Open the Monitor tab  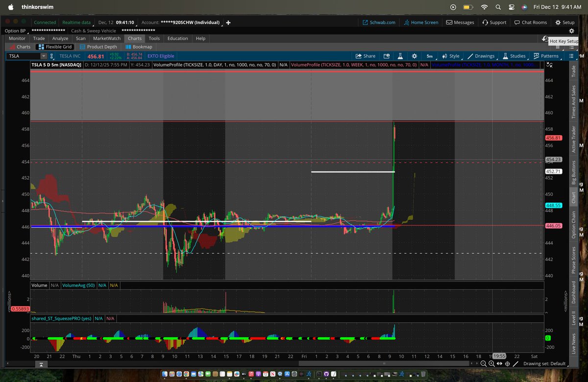[17, 38]
